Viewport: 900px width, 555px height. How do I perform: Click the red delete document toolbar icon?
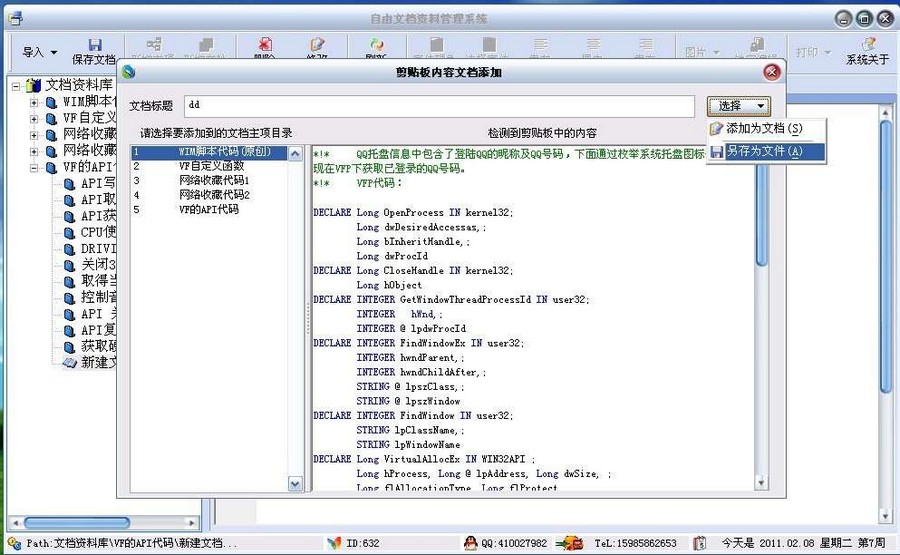(x=265, y=45)
